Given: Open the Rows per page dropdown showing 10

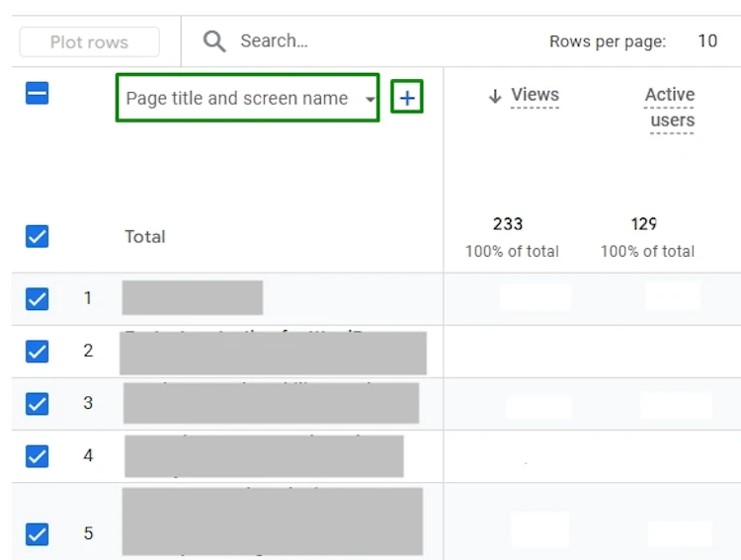Looking at the screenshot, I should [x=707, y=41].
